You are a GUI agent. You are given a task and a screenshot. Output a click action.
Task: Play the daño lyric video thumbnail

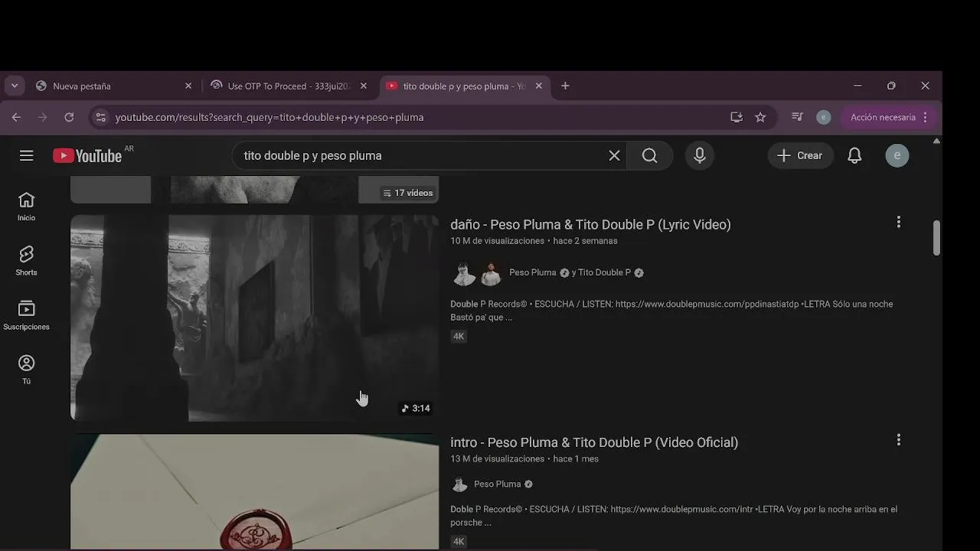[x=254, y=318]
